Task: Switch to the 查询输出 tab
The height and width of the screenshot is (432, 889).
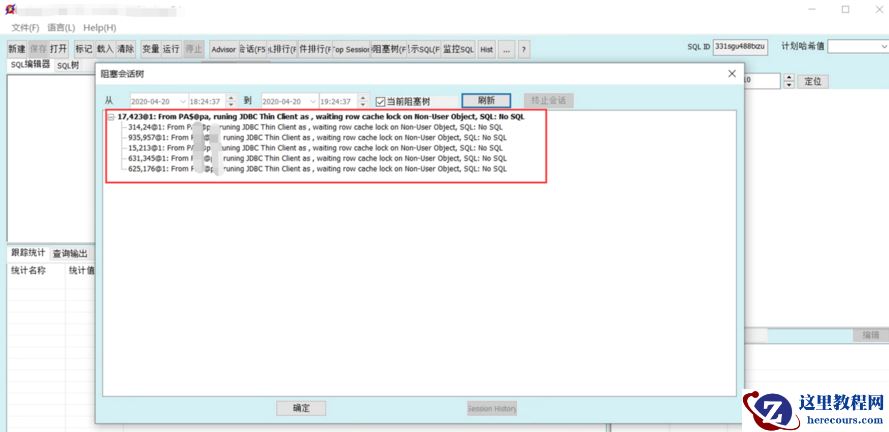Action: (x=71, y=254)
